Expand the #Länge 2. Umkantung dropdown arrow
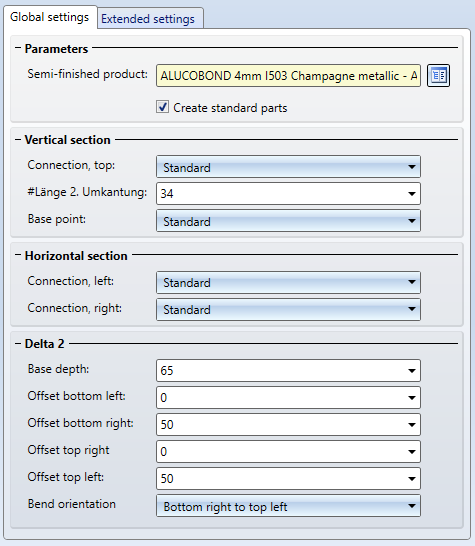The image size is (475, 546). click(412, 194)
